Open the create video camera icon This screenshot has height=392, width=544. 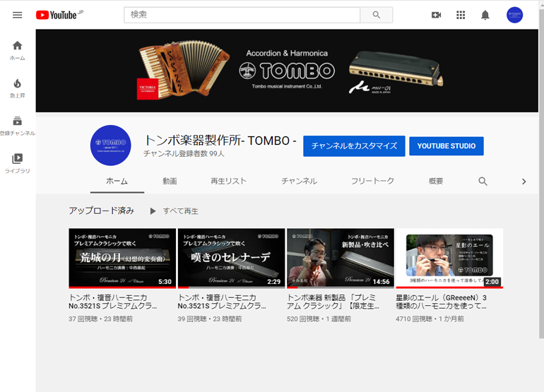(x=436, y=15)
